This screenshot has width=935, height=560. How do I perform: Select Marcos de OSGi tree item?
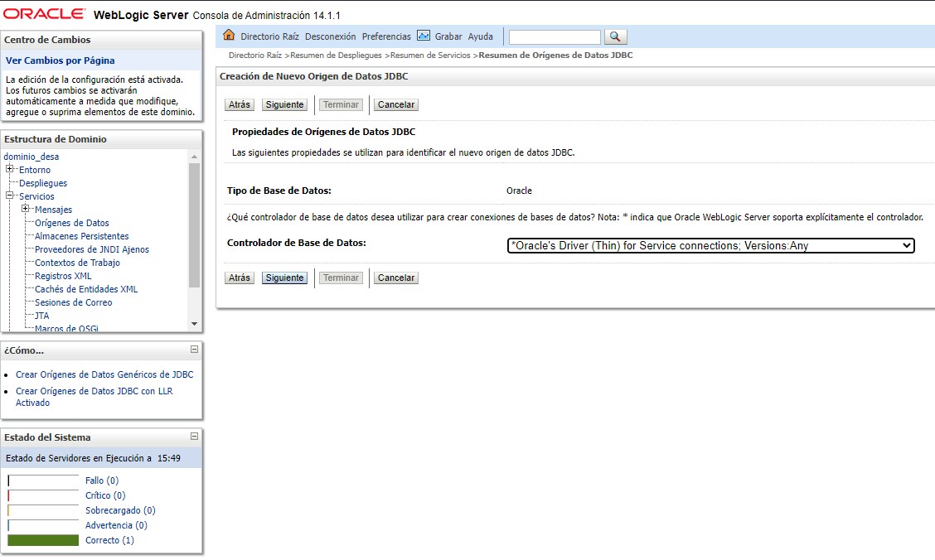[66, 328]
